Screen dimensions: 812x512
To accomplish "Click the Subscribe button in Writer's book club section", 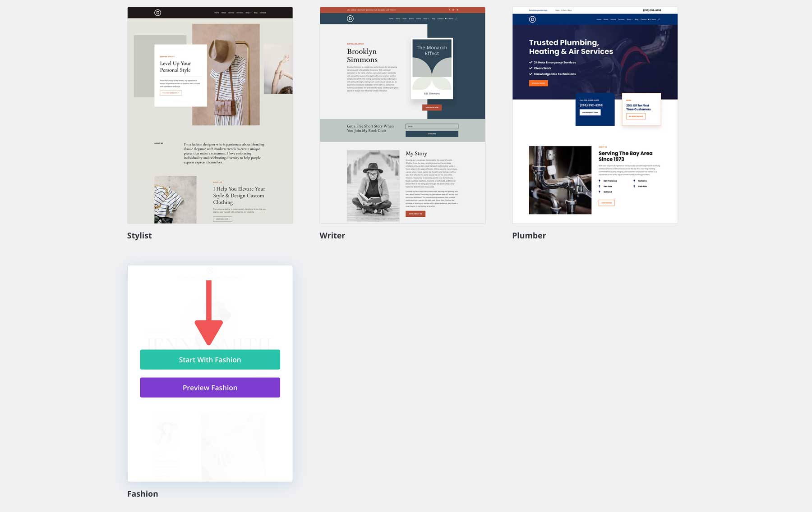I will point(431,133).
